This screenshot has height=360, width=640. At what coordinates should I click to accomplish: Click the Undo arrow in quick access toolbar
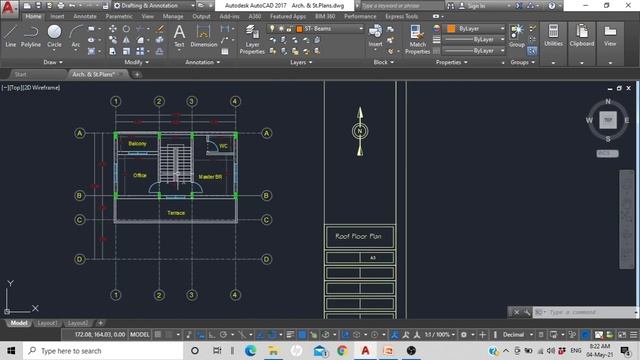point(72,6)
